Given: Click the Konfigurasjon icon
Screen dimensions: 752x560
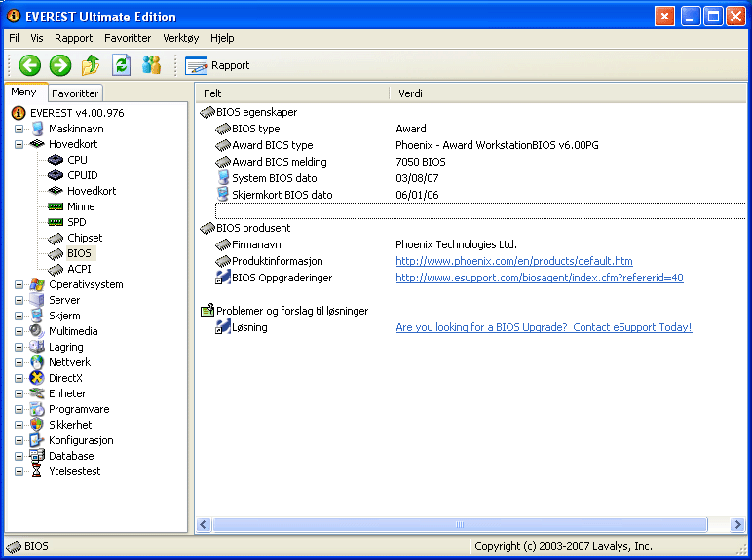Looking at the screenshot, I should coord(37,440).
